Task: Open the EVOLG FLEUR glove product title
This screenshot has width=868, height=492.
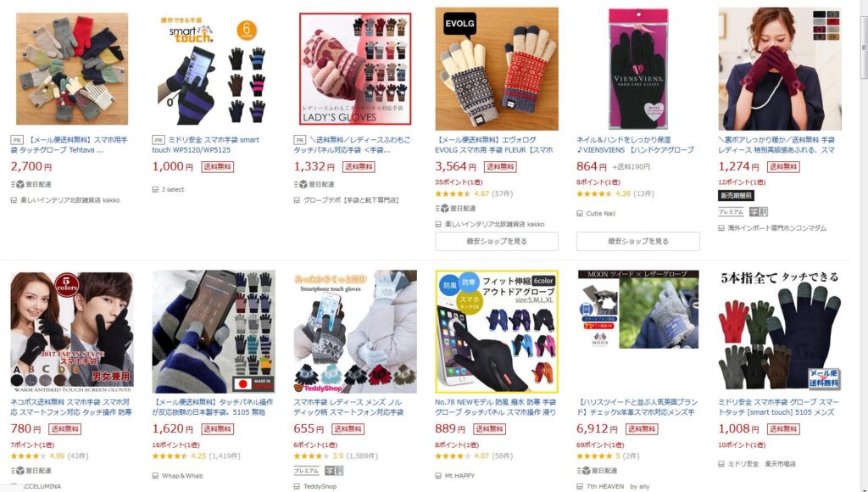Action: tap(494, 145)
